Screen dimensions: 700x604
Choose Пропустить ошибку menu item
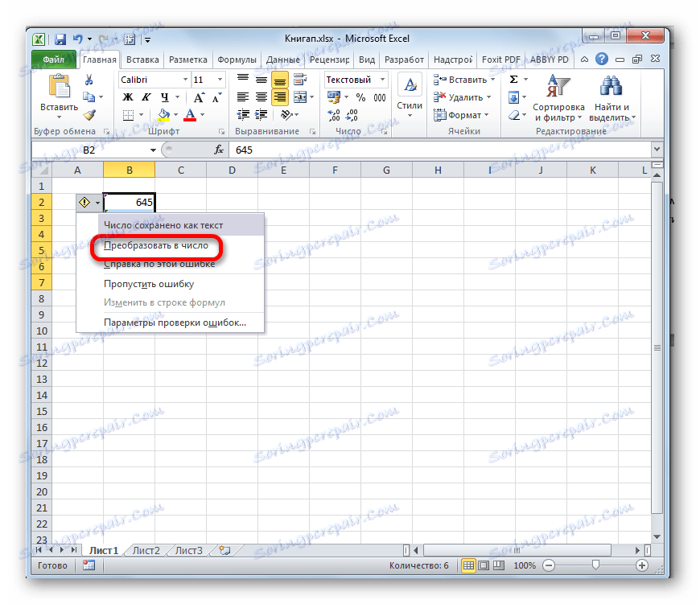pos(149,284)
